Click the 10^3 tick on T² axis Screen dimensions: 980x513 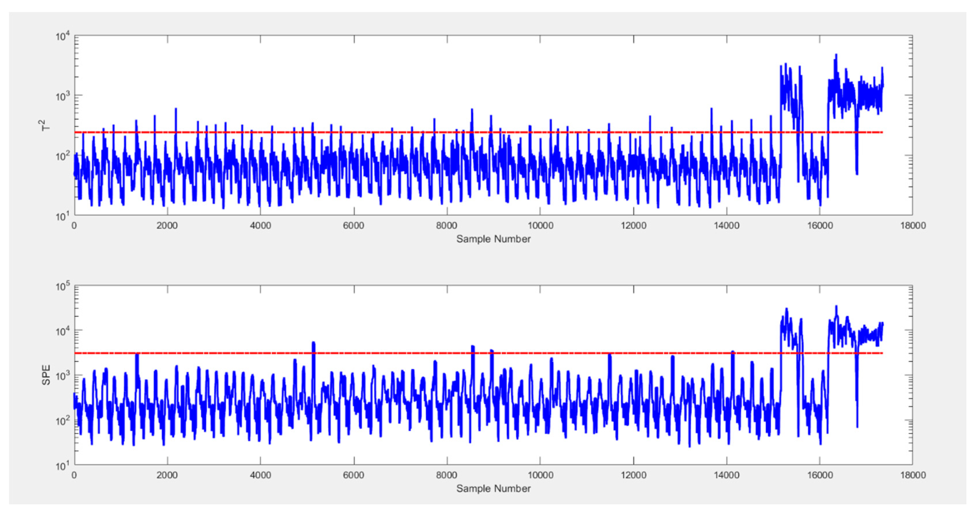tap(62, 96)
